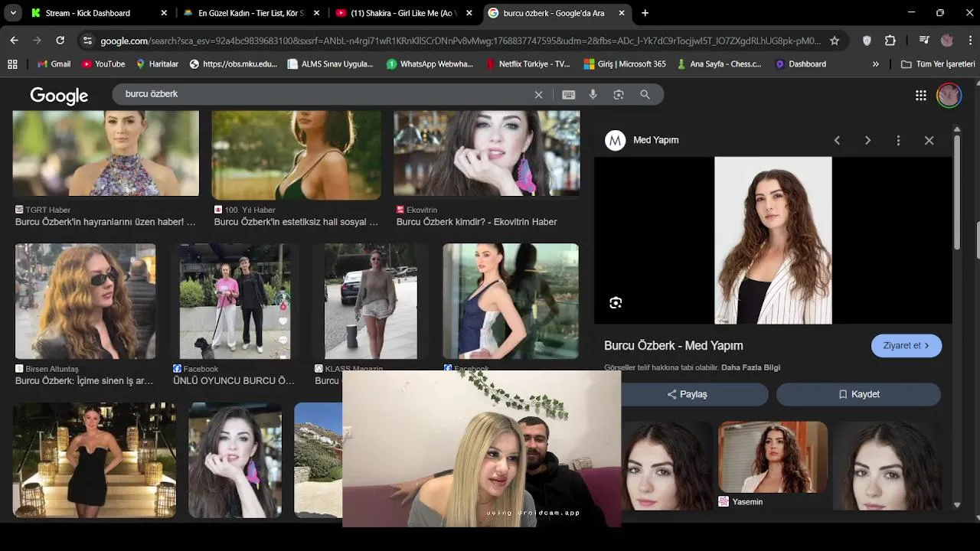This screenshot has height=551, width=980.
Task: Close the Shakira YouTube tab
Action: point(469,13)
